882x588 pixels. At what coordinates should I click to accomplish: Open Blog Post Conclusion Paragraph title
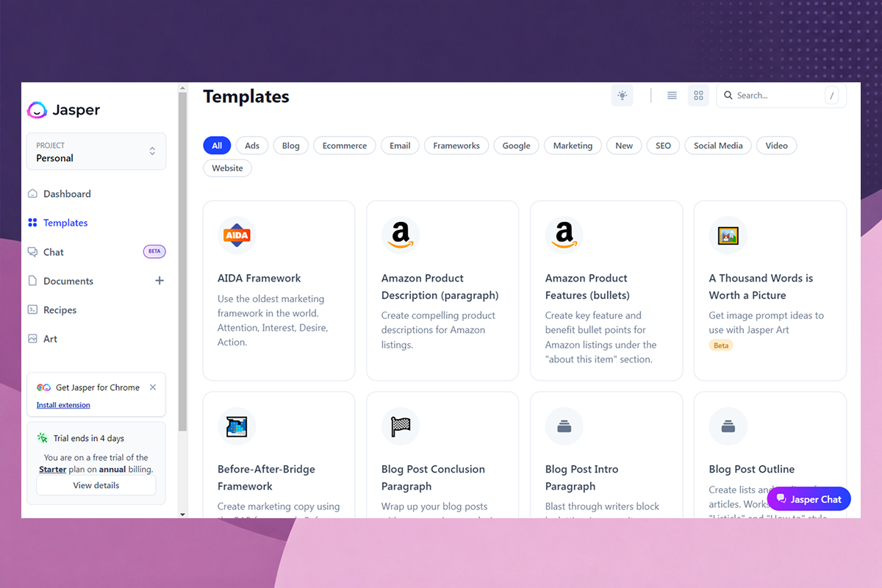[x=434, y=478]
